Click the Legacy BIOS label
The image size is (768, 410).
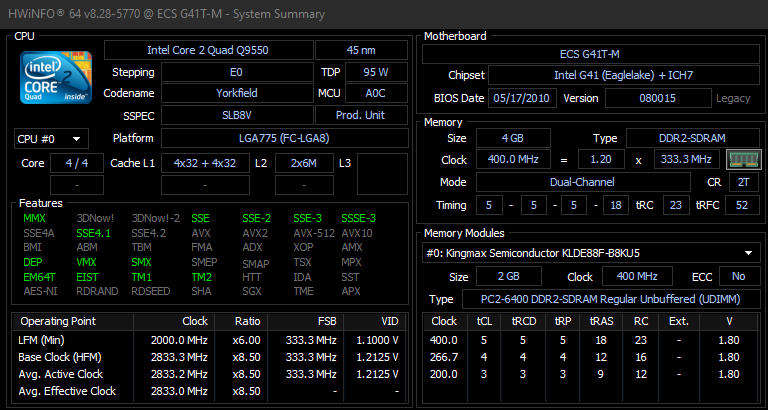click(x=733, y=98)
